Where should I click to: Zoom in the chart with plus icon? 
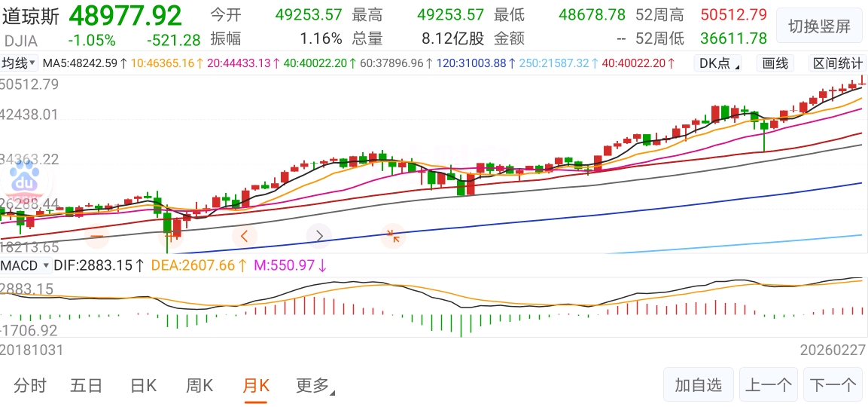tap(170, 236)
